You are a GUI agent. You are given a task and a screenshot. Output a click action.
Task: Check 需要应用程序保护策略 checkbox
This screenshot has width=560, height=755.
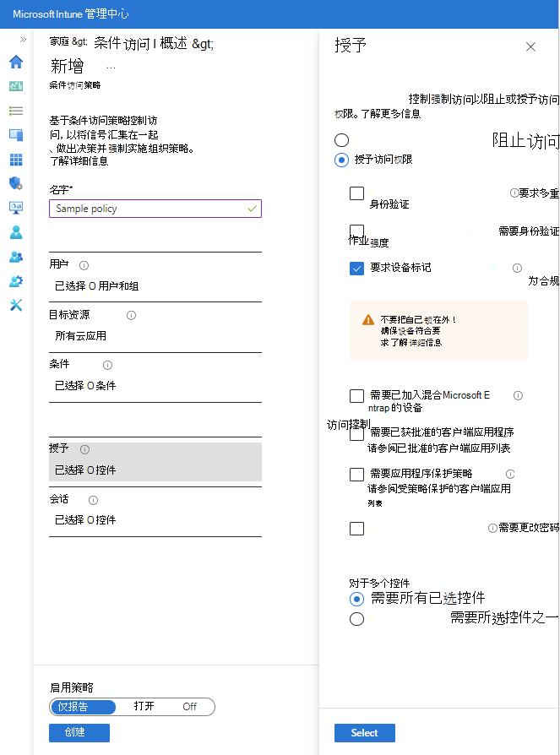[x=356, y=475]
